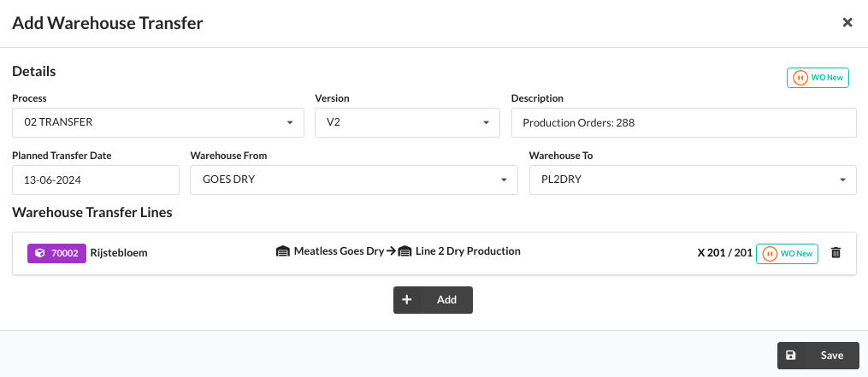Viewport: 868px width, 377px height.
Task: Click the X 201 / 201 quantity text
Action: pyautogui.click(x=724, y=253)
